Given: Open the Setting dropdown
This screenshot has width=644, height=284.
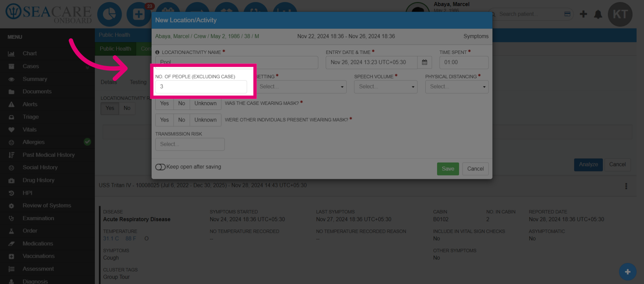Looking at the screenshot, I should (x=301, y=87).
